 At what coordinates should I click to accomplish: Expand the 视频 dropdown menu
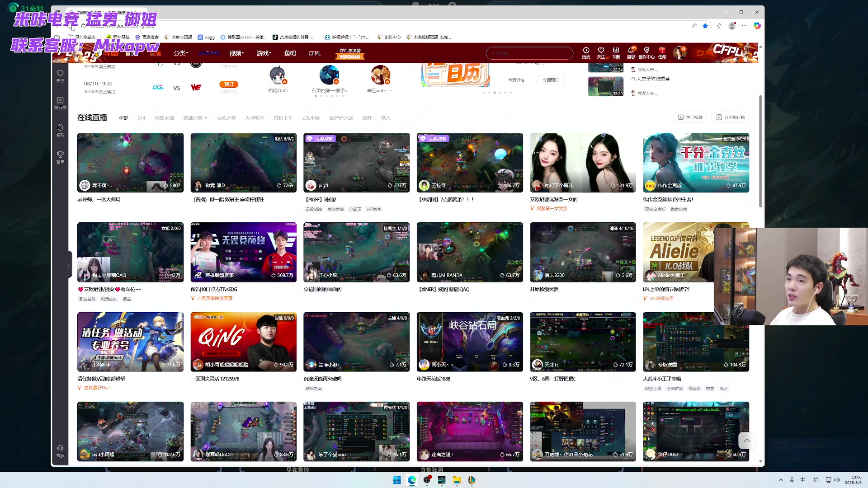pos(236,53)
